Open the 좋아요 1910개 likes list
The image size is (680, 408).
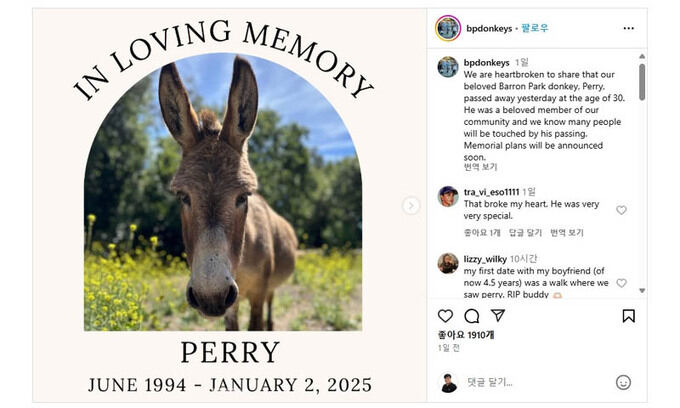[x=466, y=335]
